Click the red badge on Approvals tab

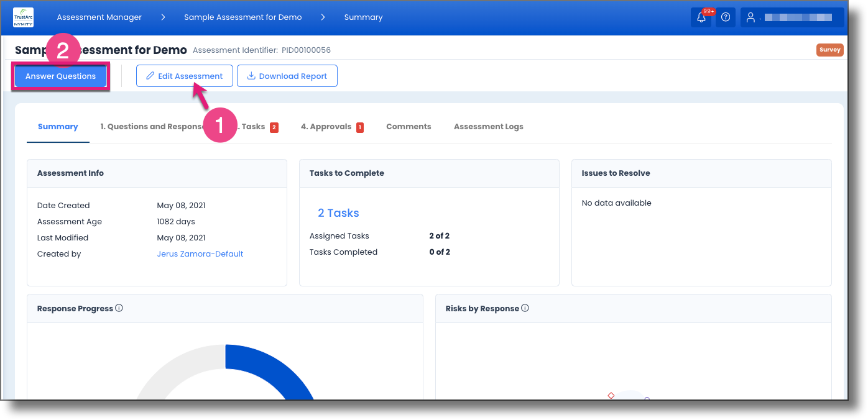tap(359, 127)
